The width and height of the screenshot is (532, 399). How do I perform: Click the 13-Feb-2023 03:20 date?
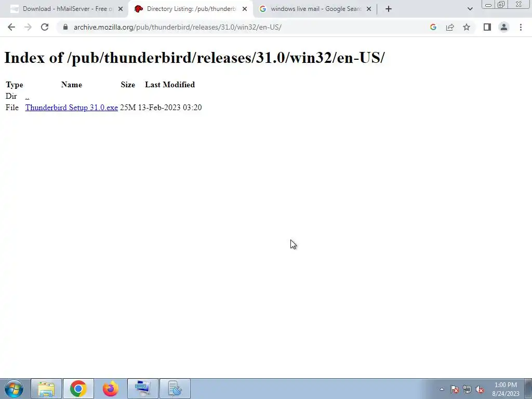[x=170, y=108]
